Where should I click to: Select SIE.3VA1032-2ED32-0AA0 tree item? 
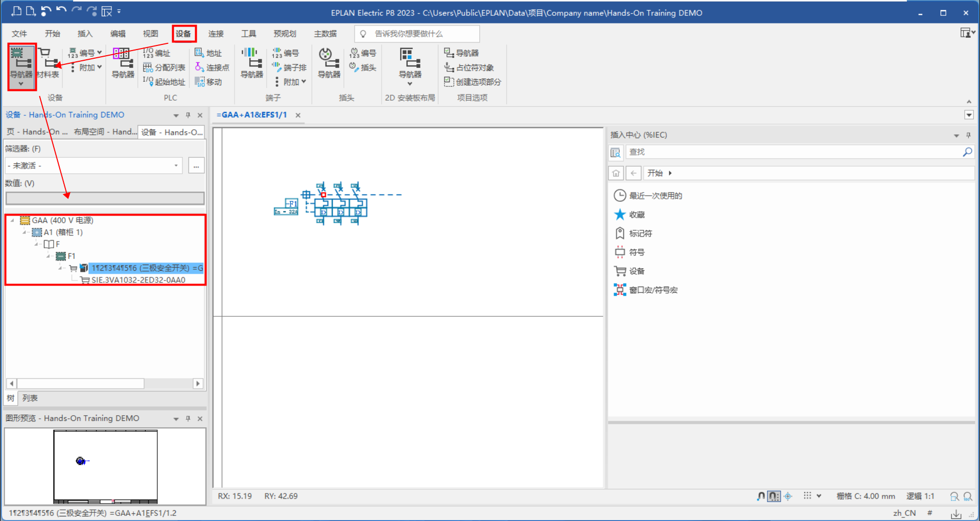point(138,280)
